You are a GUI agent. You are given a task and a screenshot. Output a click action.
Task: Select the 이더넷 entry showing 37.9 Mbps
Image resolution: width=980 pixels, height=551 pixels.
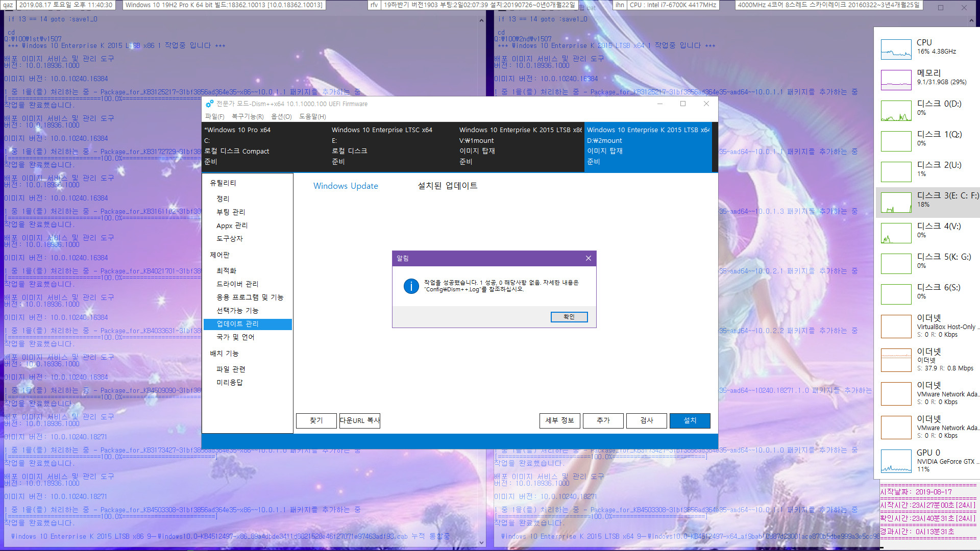point(928,360)
